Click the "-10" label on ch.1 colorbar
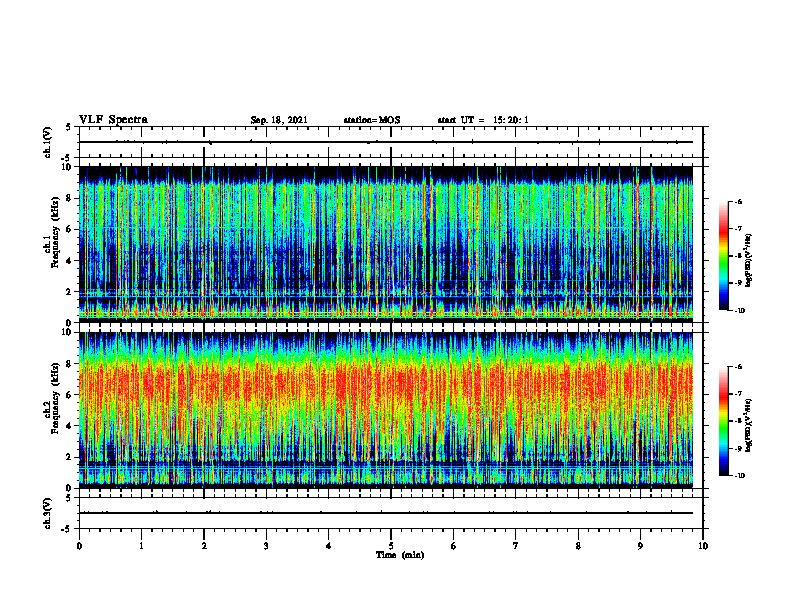This screenshot has height=612, width=792. 739,311
